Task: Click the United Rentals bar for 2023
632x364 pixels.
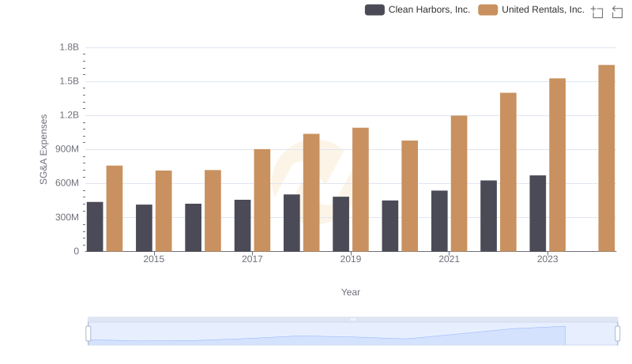Action: tap(557, 165)
